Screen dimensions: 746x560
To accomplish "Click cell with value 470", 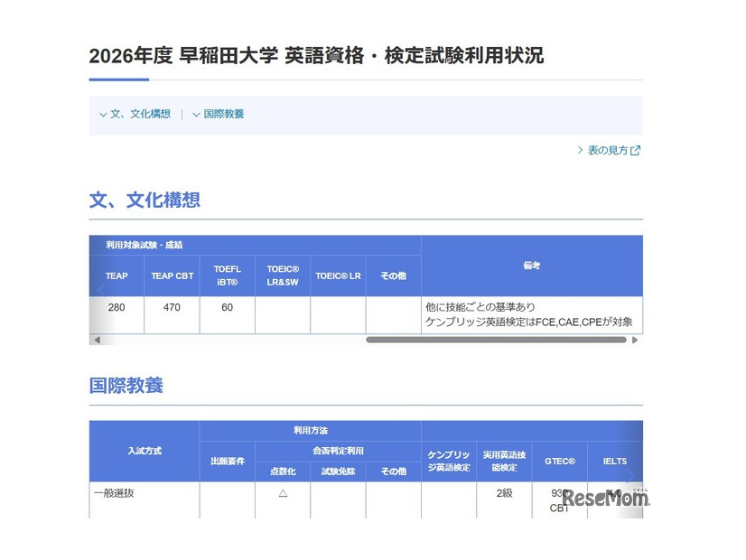I will point(173,315).
